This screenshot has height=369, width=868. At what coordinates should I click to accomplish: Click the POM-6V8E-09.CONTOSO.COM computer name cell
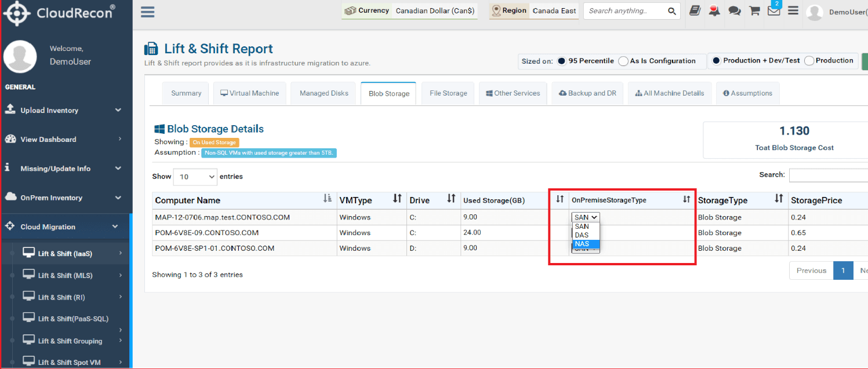pos(244,233)
